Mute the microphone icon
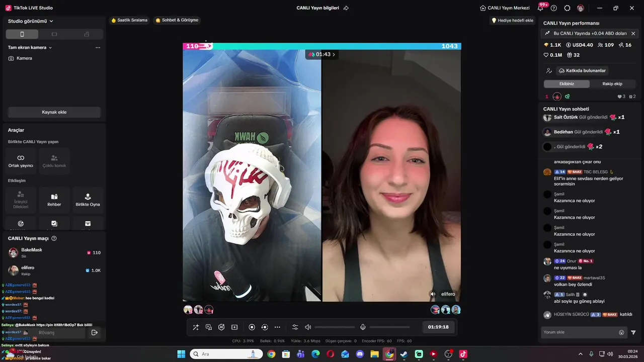This screenshot has width=644, height=362. (363, 327)
